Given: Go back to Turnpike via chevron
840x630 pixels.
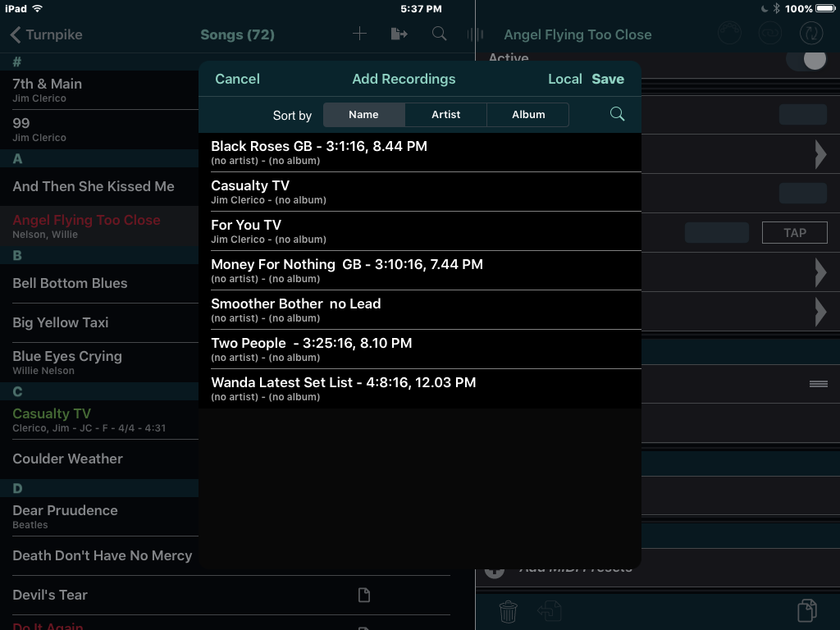Looking at the screenshot, I should 16,34.
